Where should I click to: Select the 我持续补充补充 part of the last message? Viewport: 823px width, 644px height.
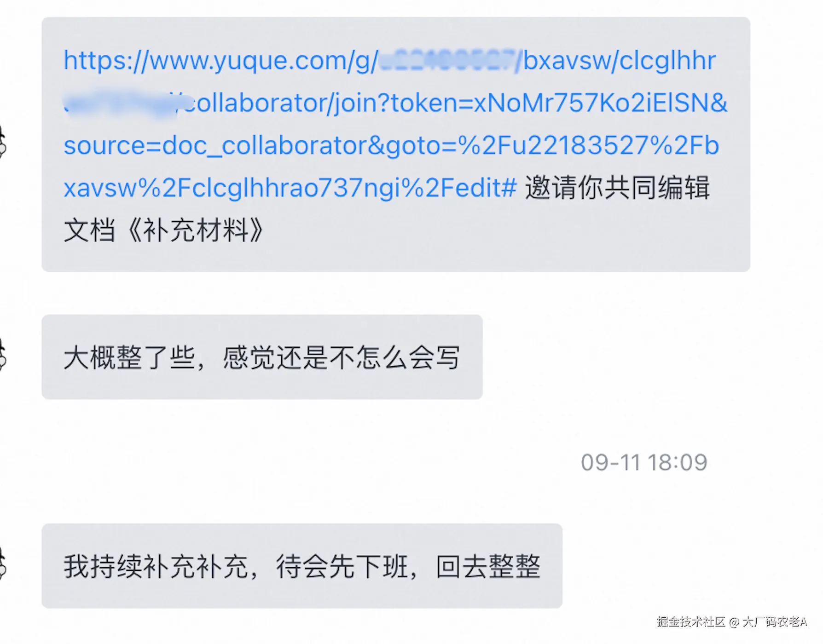(156, 566)
